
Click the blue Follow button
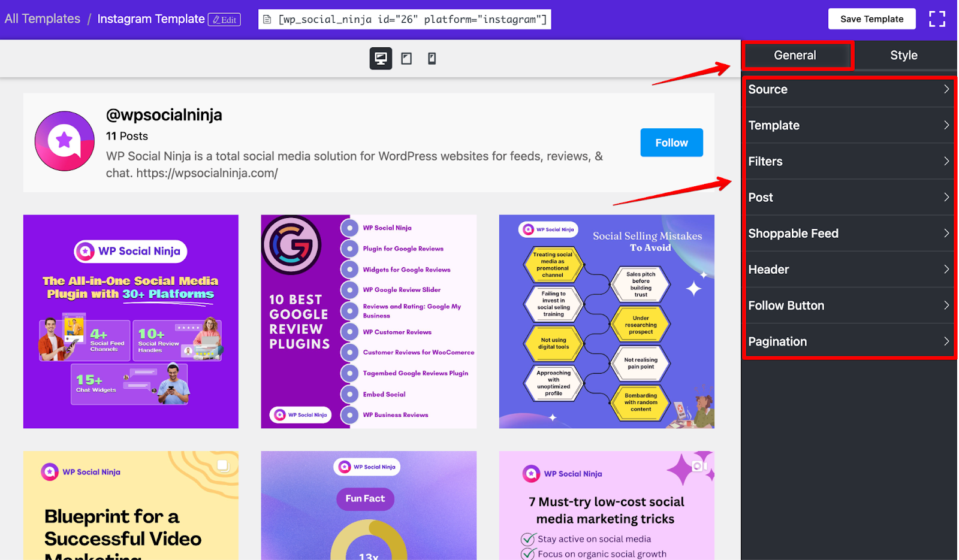click(671, 143)
